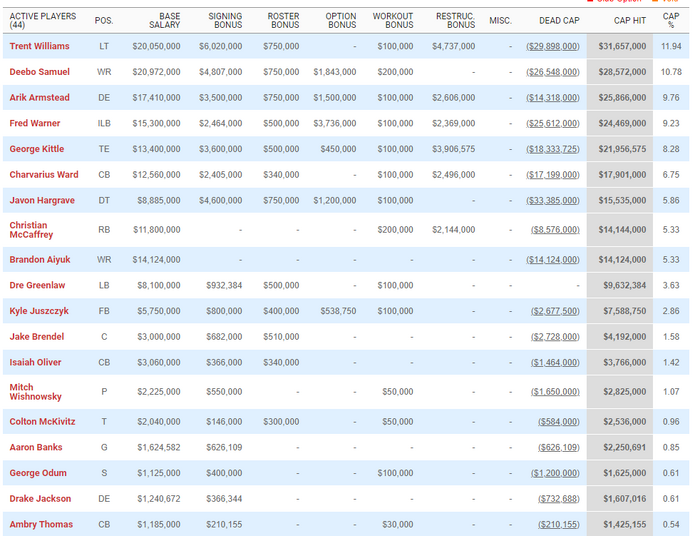Open Javon Hargrave dead cap ($33,385,000)
The width and height of the screenshot is (700, 536).
click(x=553, y=200)
